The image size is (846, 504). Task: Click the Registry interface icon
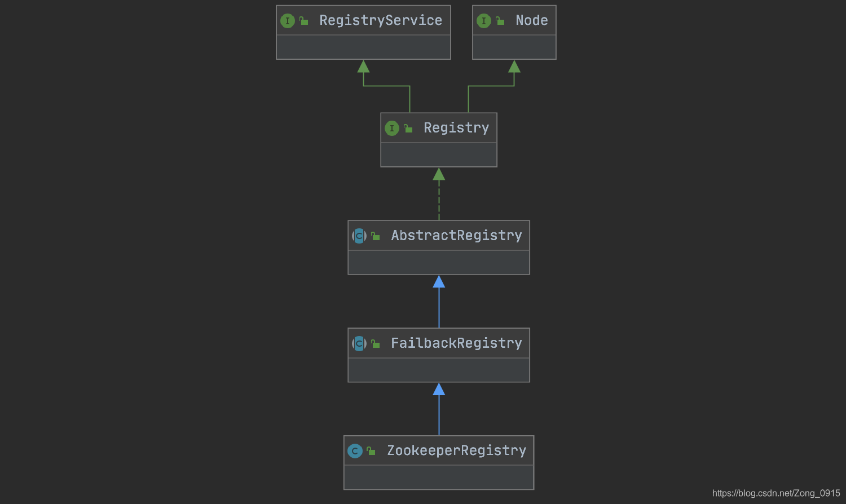392,129
